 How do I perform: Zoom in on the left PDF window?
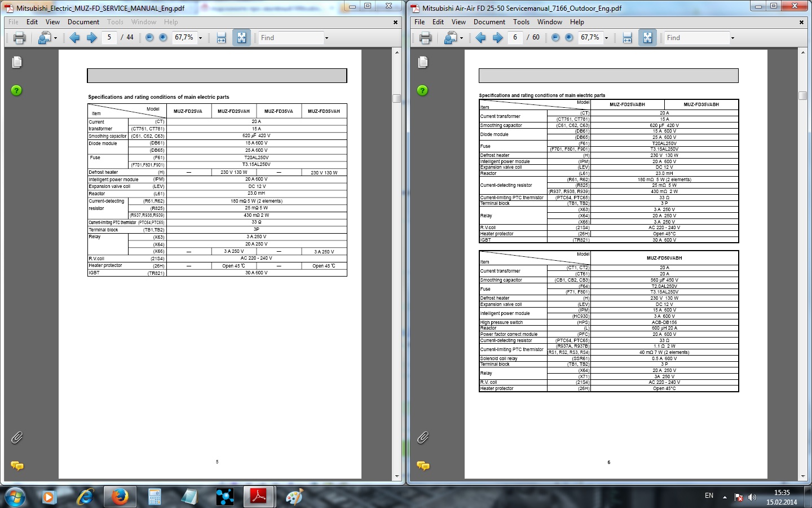tap(163, 37)
